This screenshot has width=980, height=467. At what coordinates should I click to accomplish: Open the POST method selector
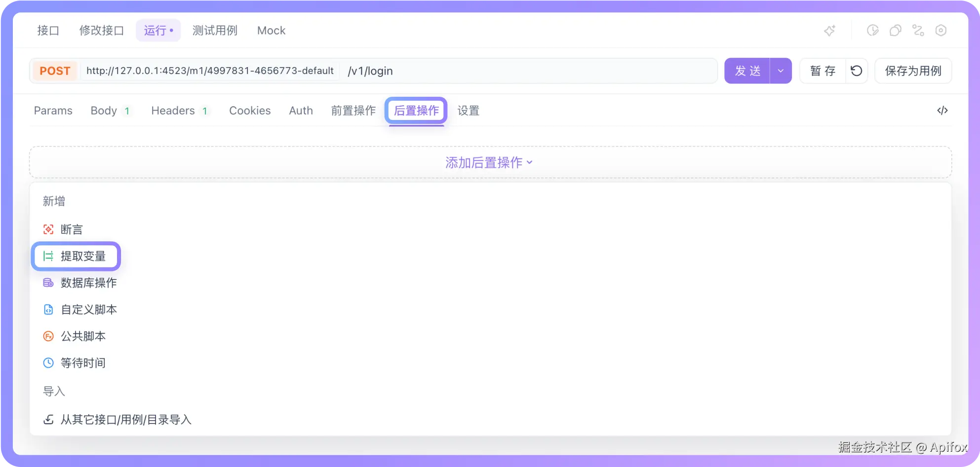click(55, 71)
